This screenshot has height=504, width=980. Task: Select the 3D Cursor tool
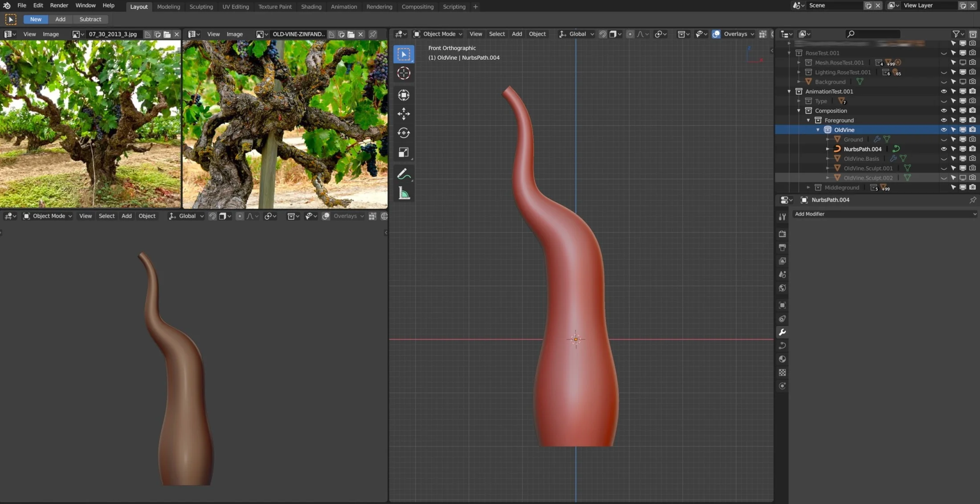(404, 73)
